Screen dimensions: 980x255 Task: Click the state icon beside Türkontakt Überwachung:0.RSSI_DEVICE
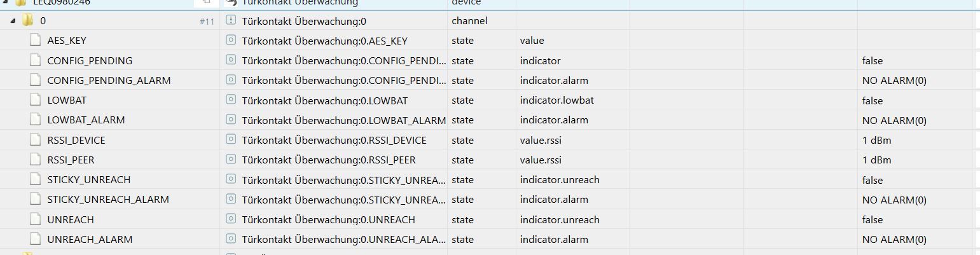(231, 140)
